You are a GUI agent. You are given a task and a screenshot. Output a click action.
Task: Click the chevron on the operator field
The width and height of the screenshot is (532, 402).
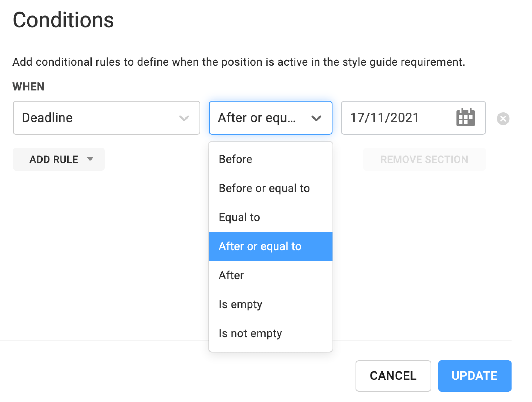[x=316, y=118]
